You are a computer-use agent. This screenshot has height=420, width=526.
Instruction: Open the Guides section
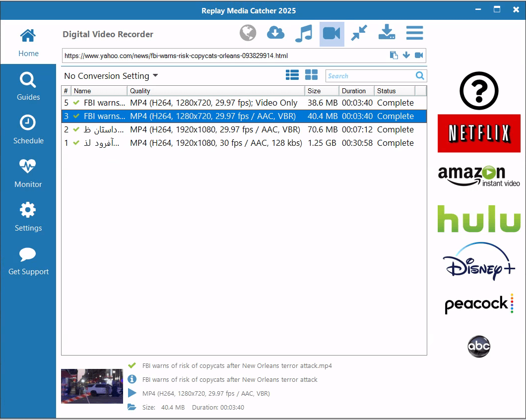(28, 86)
